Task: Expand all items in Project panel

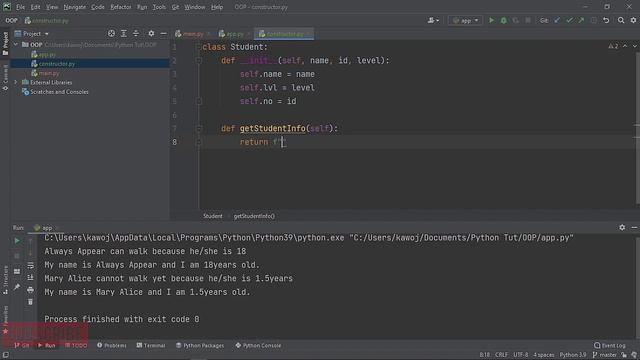Action: [x=124, y=33]
